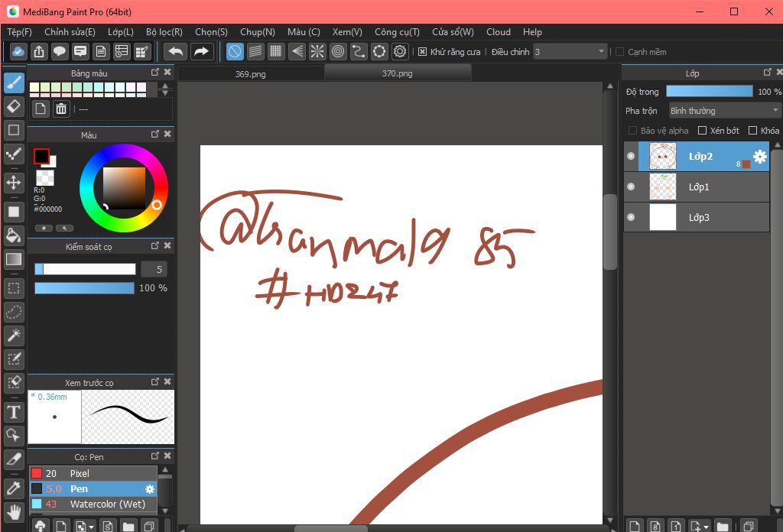Delete palette color with trash icon
The image size is (783, 532).
click(x=61, y=109)
